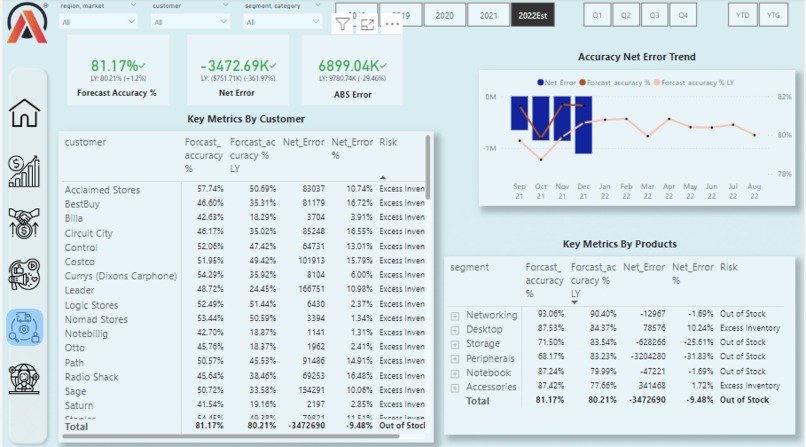The image size is (806, 447).
Task: Expand the Desktop segment row
Action: pos(455,330)
